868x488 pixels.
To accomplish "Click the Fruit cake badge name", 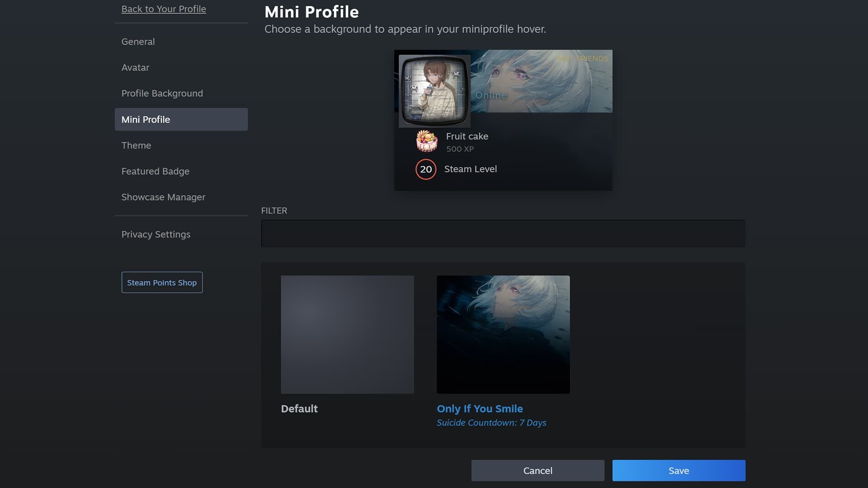I will [467, 136].
